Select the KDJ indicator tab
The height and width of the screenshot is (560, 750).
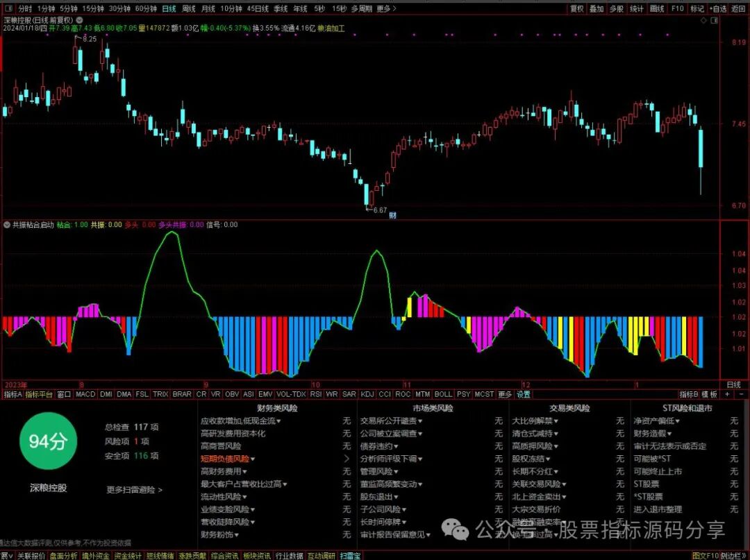click(367, 394)
